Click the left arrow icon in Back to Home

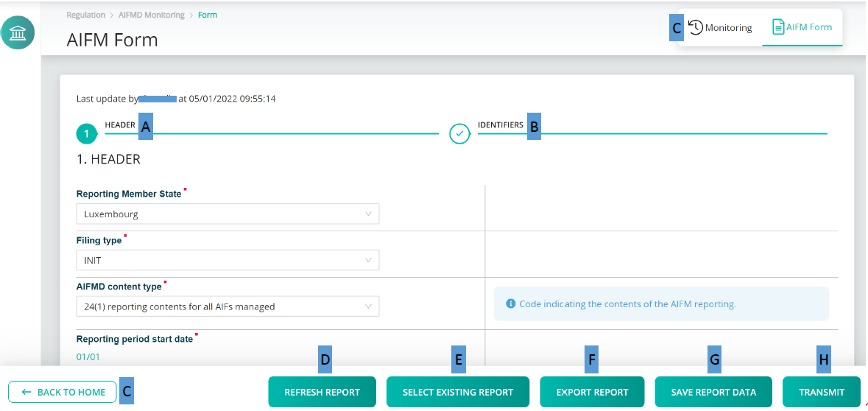click(x=27, y=392)
